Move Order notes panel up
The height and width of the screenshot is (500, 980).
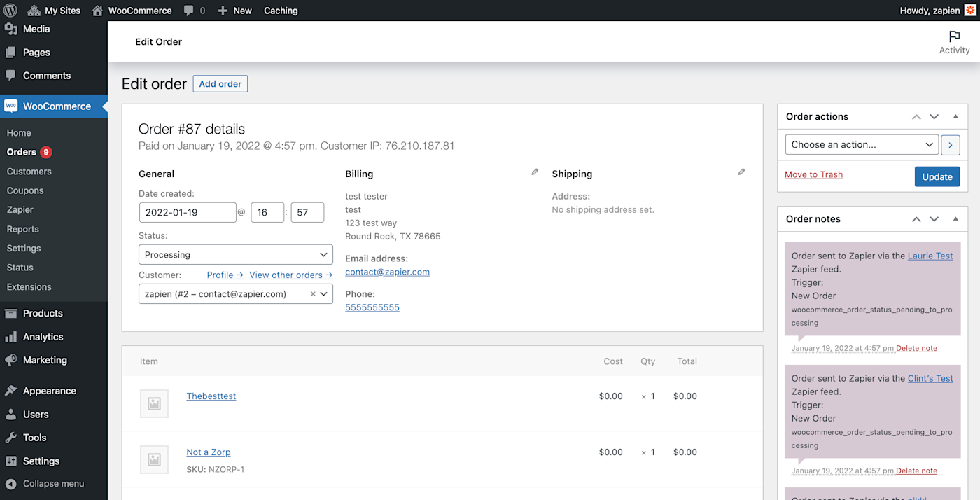pyautogui.click(x=916, y=219)
